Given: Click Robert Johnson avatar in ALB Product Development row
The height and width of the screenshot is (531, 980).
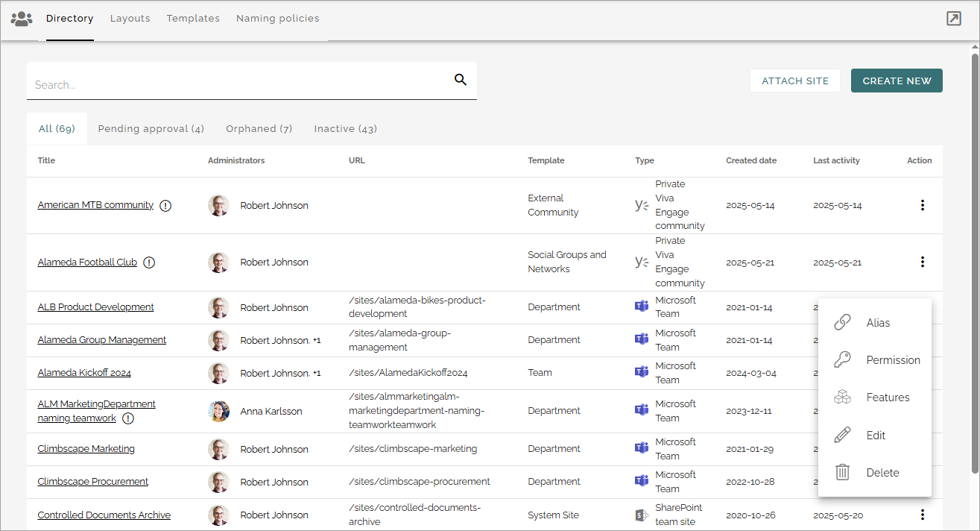Looking at the screenshot, I should tap(218, 307).
